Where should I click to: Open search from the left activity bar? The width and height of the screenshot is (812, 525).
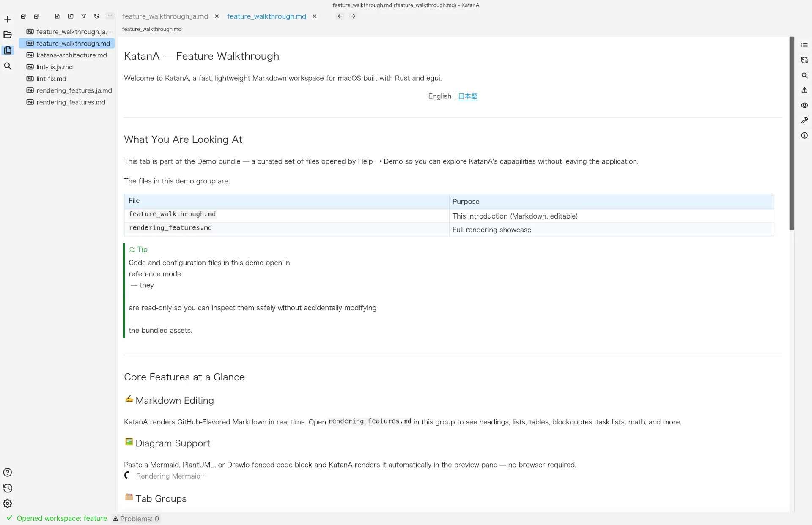click(x=8, y=66)
